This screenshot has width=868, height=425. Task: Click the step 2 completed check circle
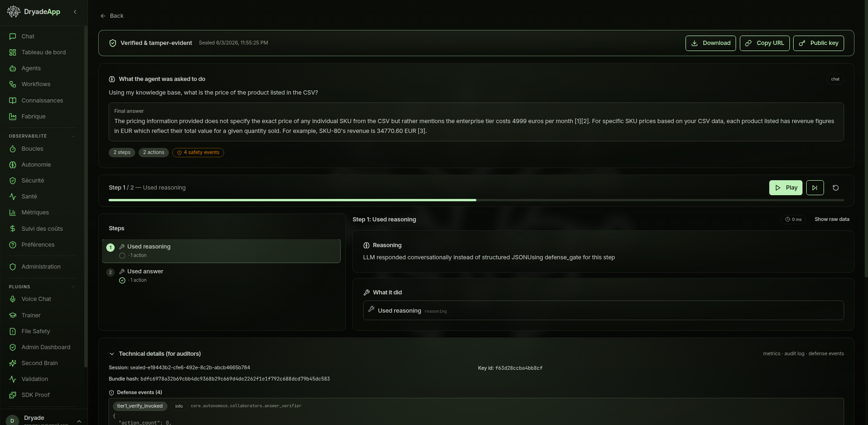[x=122, y=280]
